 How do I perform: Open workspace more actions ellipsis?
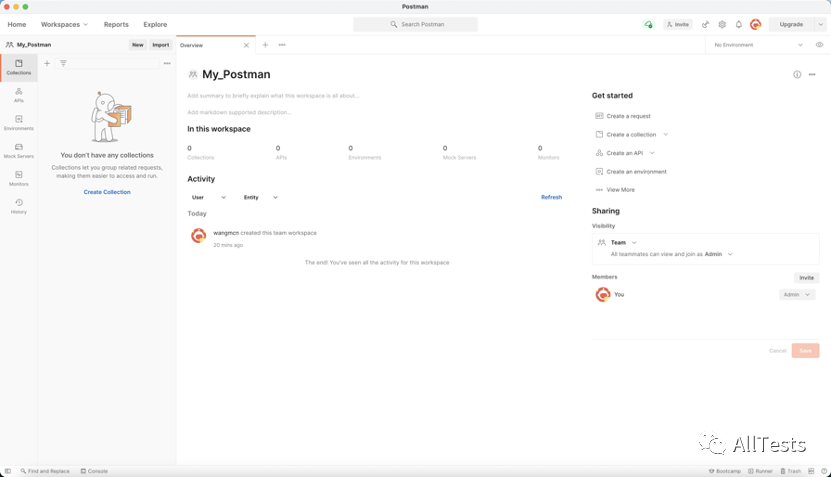coord(812,75)
